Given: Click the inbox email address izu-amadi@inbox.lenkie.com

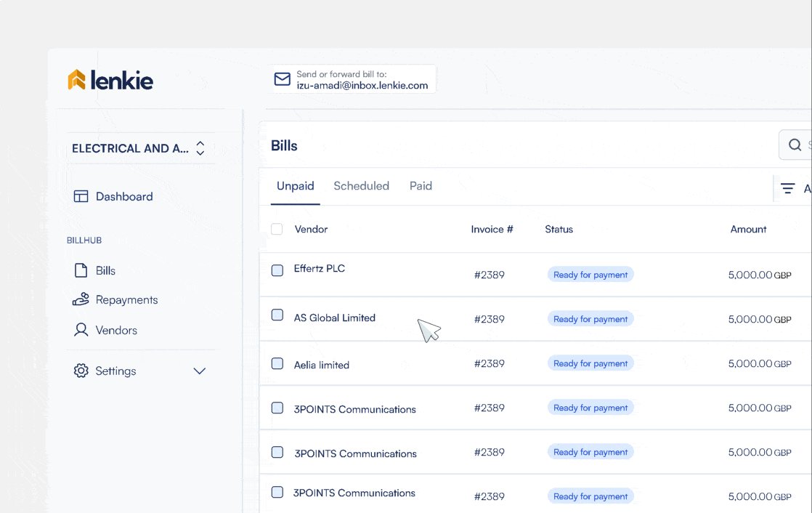Looking at the screenshot, I should (362, 85).
